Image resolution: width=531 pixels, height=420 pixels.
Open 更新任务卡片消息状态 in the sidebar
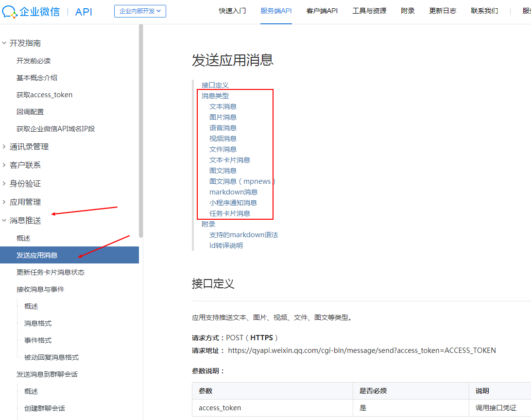(x=50, y=272)
